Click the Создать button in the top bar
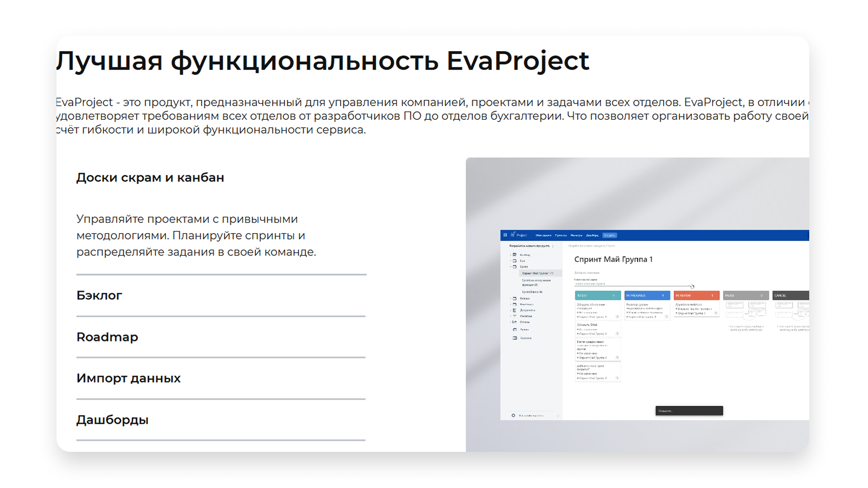This screenshot has height=488, width=868. (x=610, y=235)
